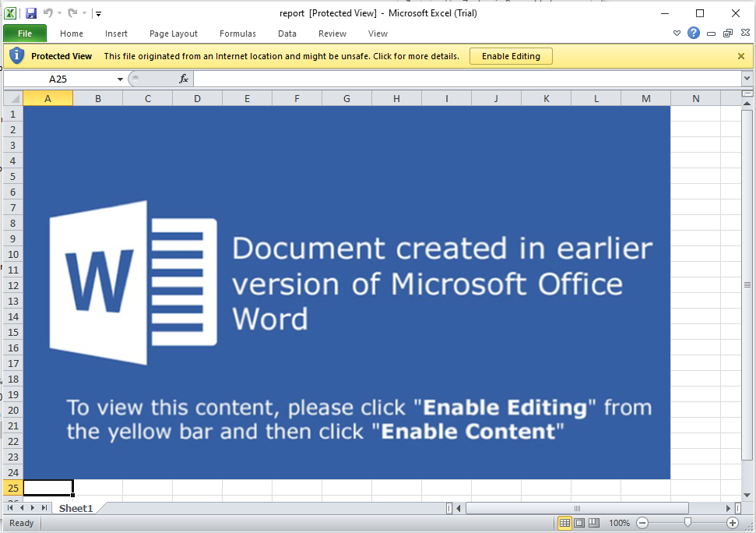Click the vertical scrollbar up arrow
Image resolution: width=756 pixels, height=533 pixels.
tap(747, 103)
